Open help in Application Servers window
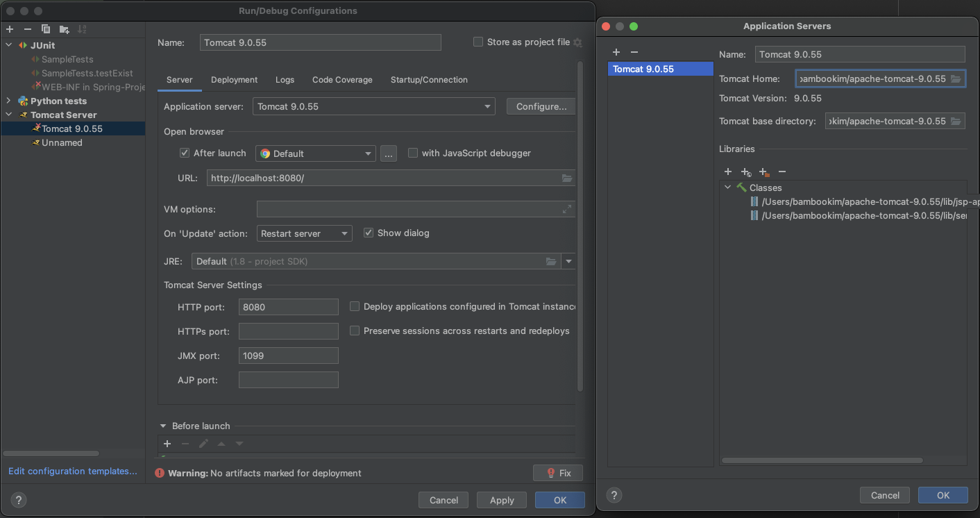This screenshot has height=518, width=980. click(x=614, y=495)
